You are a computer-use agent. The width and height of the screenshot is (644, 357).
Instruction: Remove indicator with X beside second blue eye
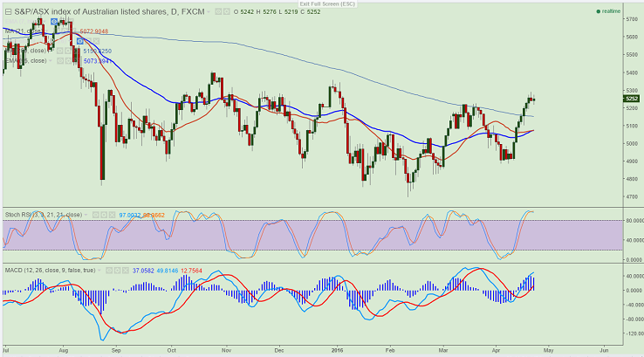(x=96, y=41)
